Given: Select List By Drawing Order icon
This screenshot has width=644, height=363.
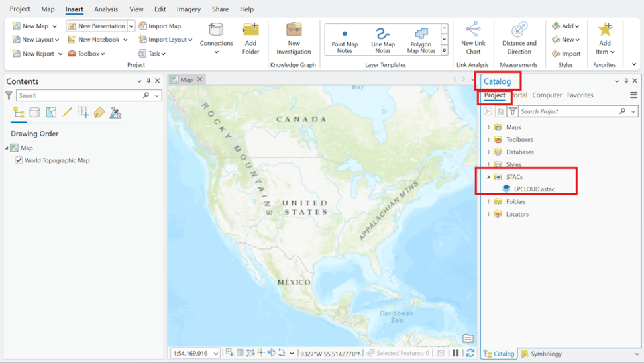Looking at the screenshot, I should [x=19, y=113].
